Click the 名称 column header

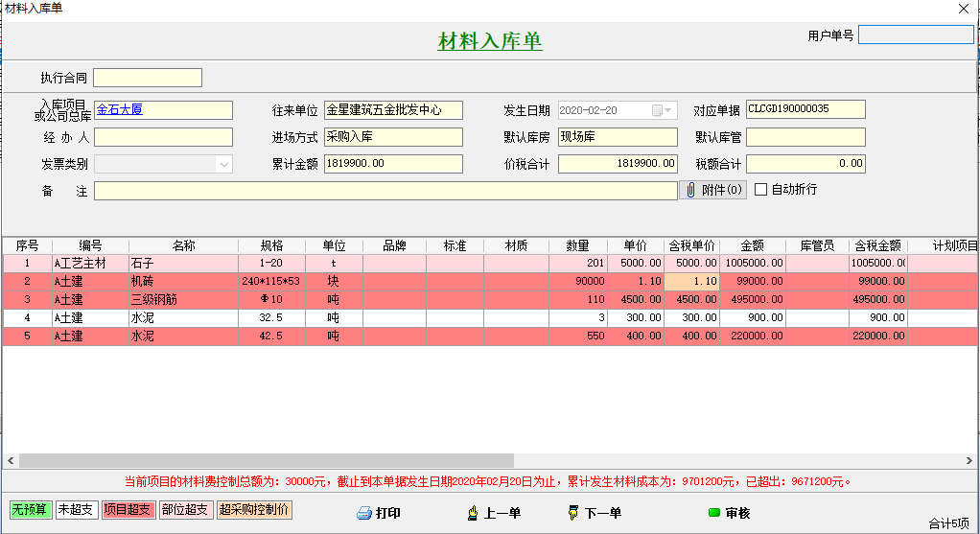click(x=184, y=246)
